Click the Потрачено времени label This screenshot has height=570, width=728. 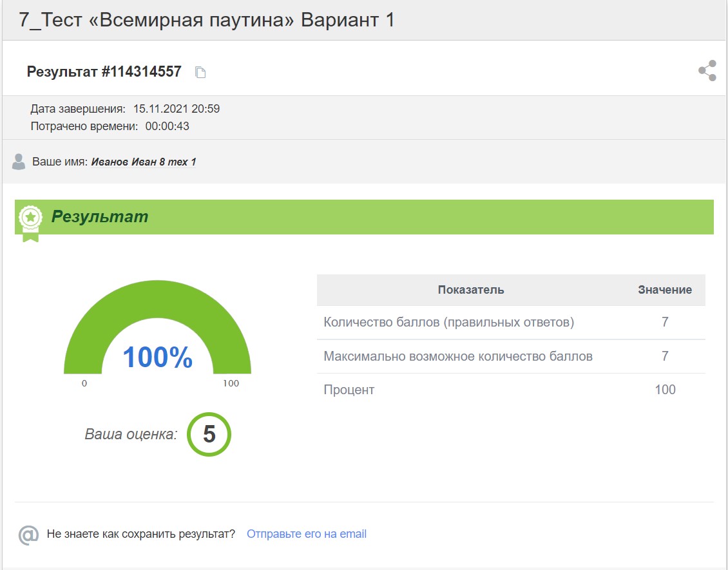click(84, 126)
